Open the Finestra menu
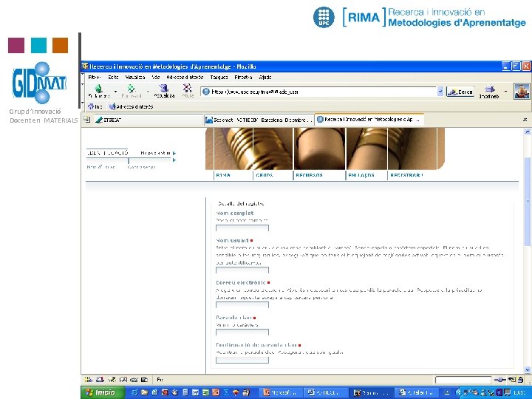 243,77
